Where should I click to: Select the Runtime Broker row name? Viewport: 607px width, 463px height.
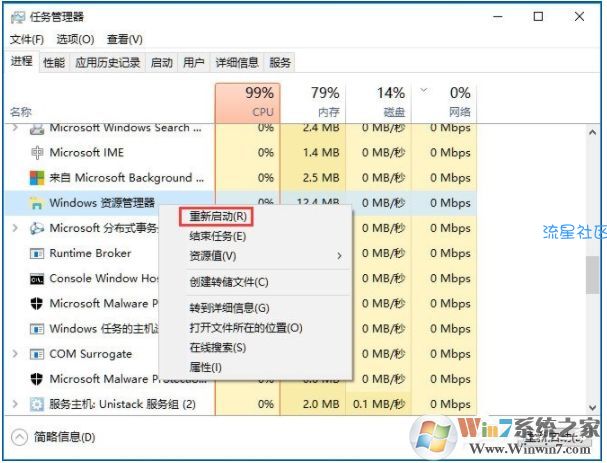90,254
